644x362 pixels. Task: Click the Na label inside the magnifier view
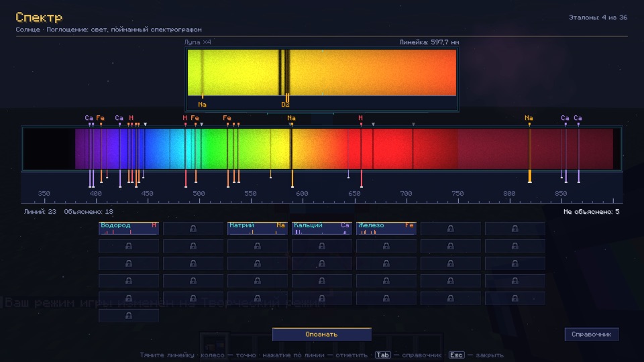[202, 105]
